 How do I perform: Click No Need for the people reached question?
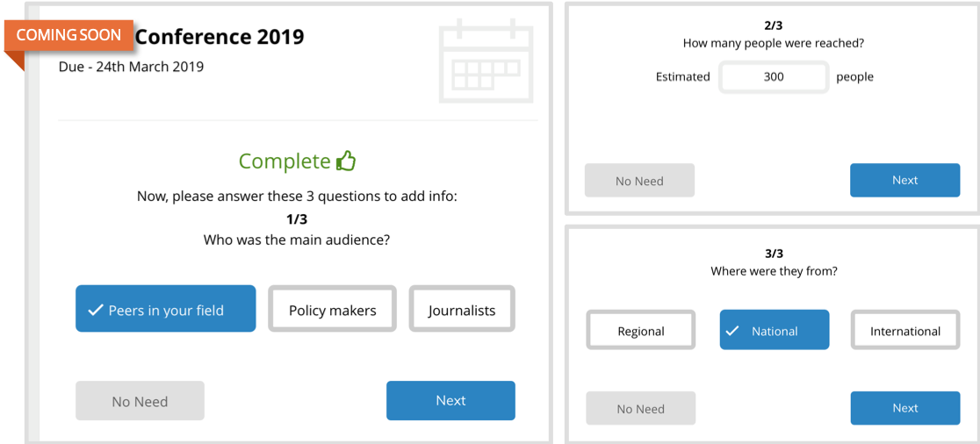pos(639,181)
